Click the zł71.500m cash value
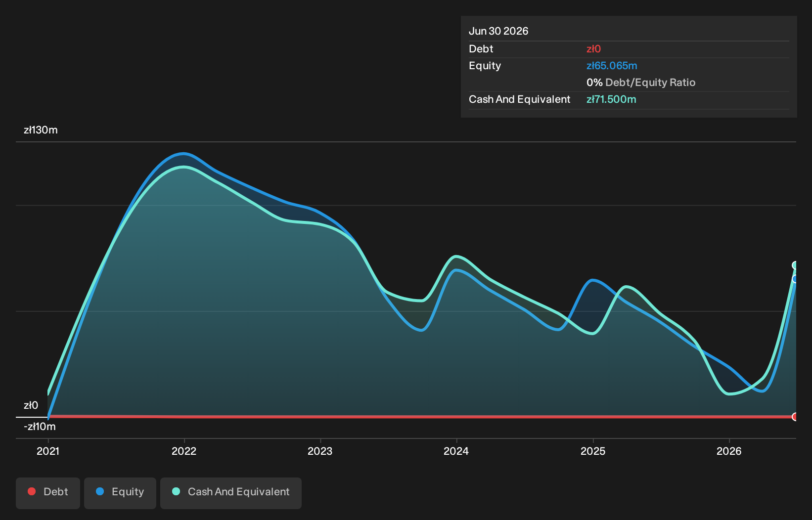 (611, 99)
